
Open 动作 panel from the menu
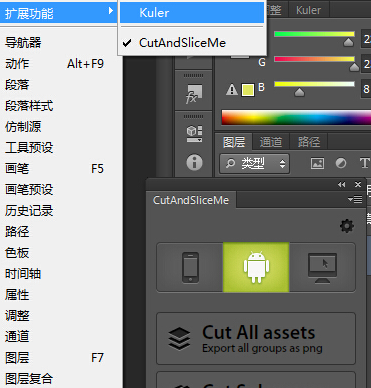[60, 64]
